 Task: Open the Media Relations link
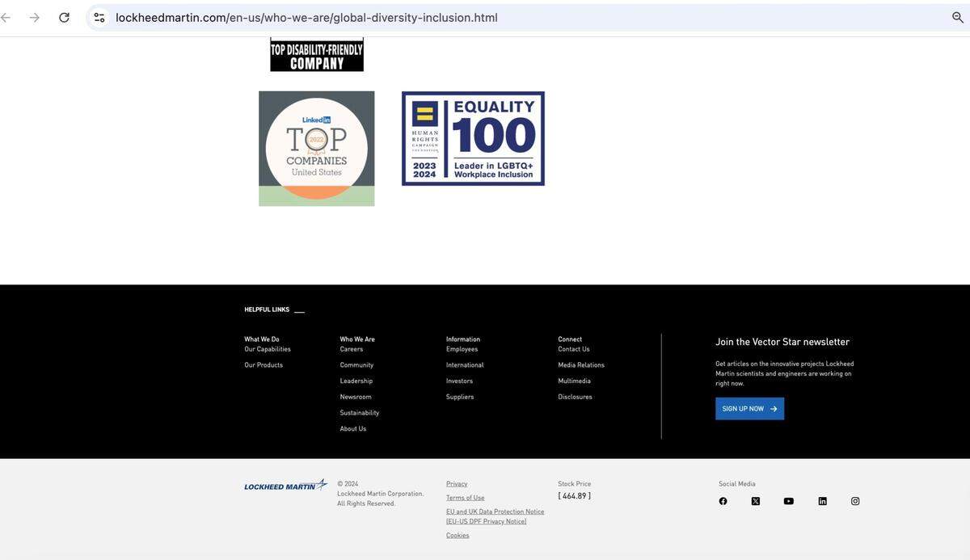coord(581,365)
